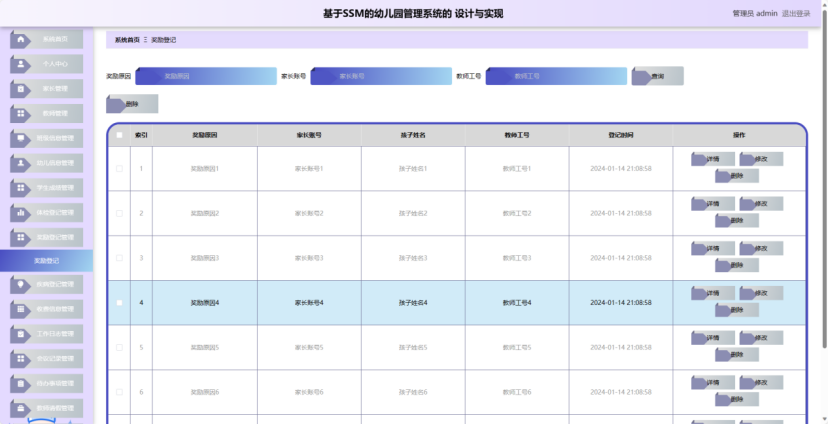
Task: Click the 孩子姓名 column header
Action: click(x=413, y=135)
